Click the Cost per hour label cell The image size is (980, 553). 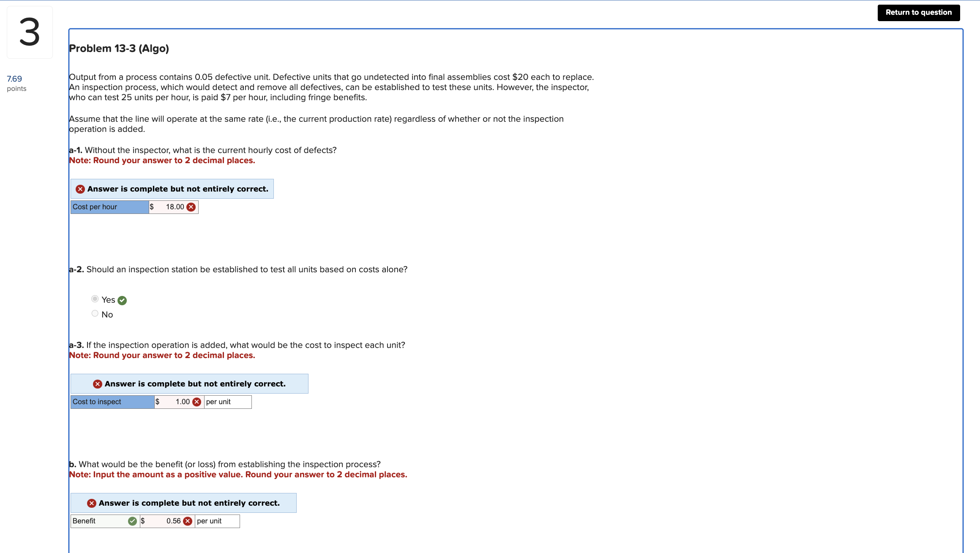109,207
